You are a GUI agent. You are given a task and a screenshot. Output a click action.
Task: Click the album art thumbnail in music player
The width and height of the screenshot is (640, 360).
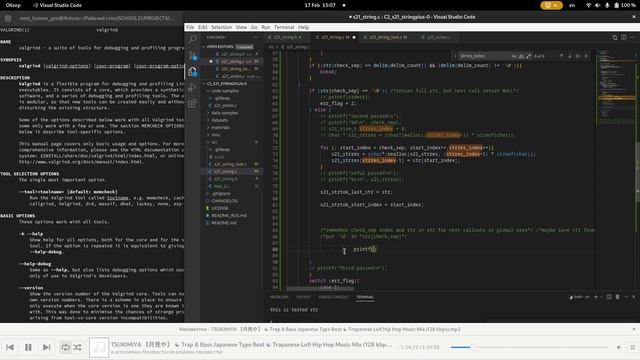[x=99, y=347]
